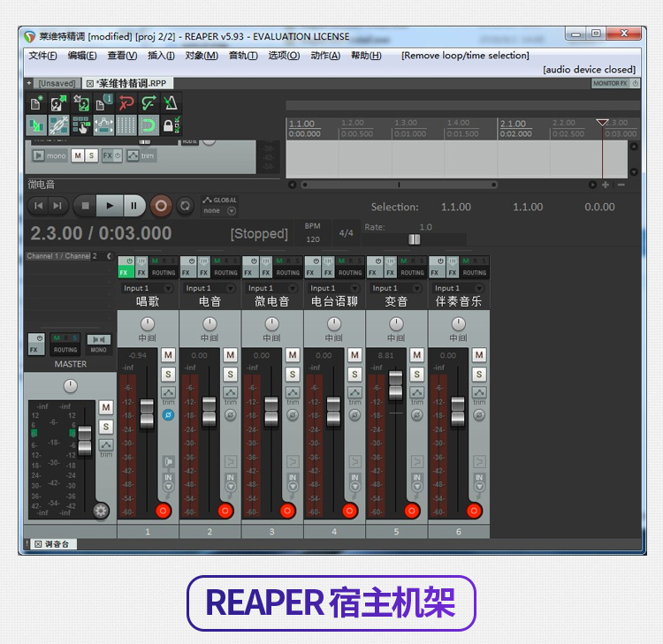Image resolution: width=663 pixels, height=644 pixels.
Task: Toggle repeat loop button in transport
Action: coord(186,206)
